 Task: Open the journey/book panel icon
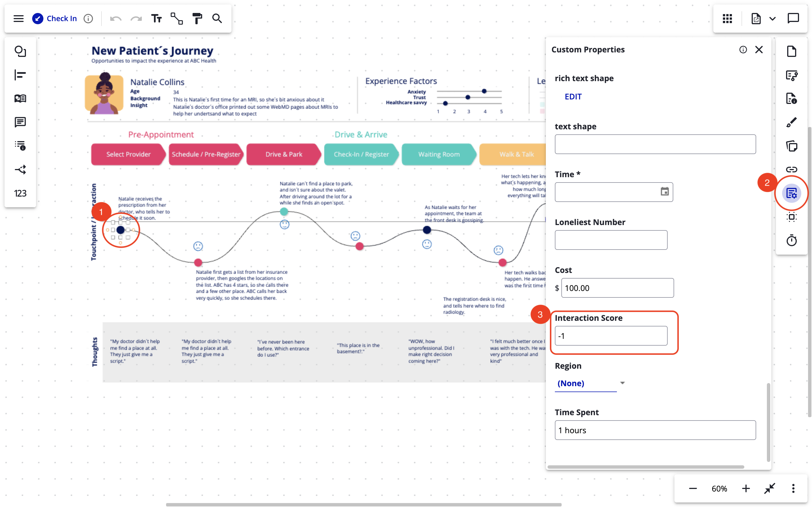click(20, 98)
